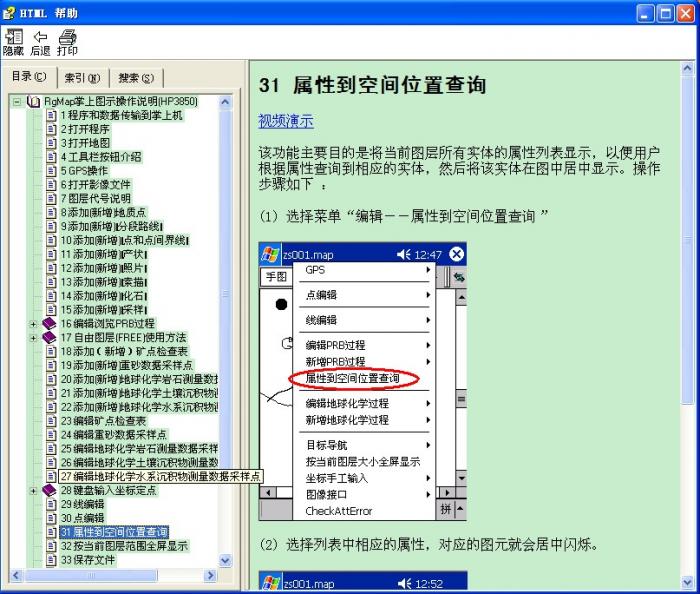Viewport: 700px width, 594px height.
Task: Click the book icon beside 28 键盘输入坐标定点
Action: (50, 491)
